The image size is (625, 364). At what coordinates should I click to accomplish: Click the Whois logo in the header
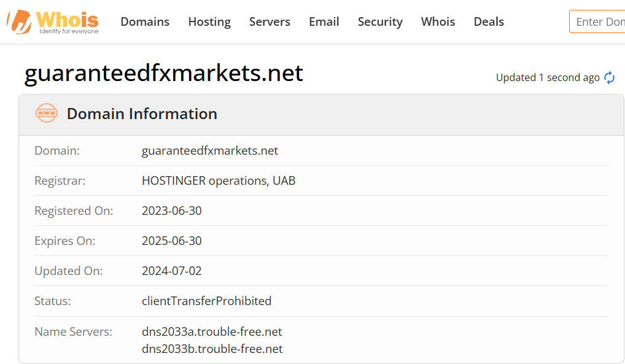53,22
